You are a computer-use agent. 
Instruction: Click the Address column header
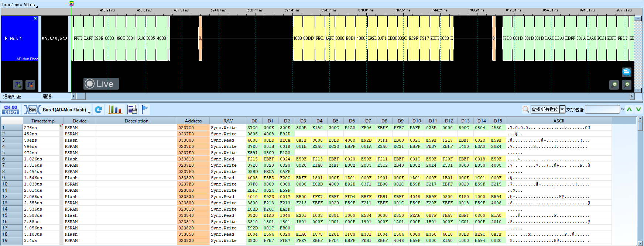coord(193,121)
